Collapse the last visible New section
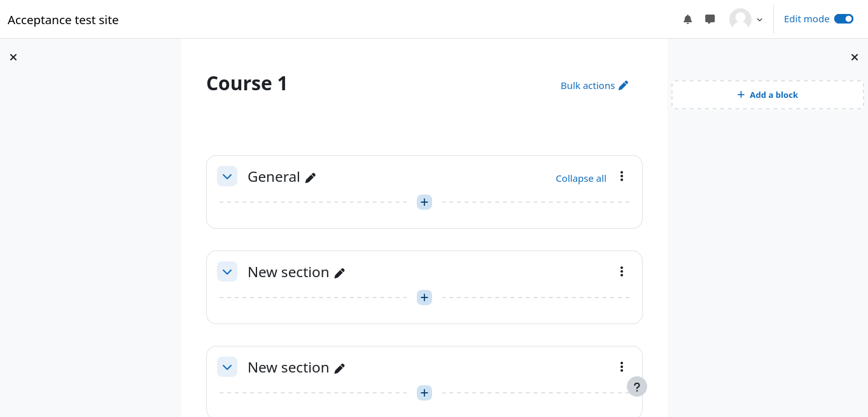 [x=227, y=367]
